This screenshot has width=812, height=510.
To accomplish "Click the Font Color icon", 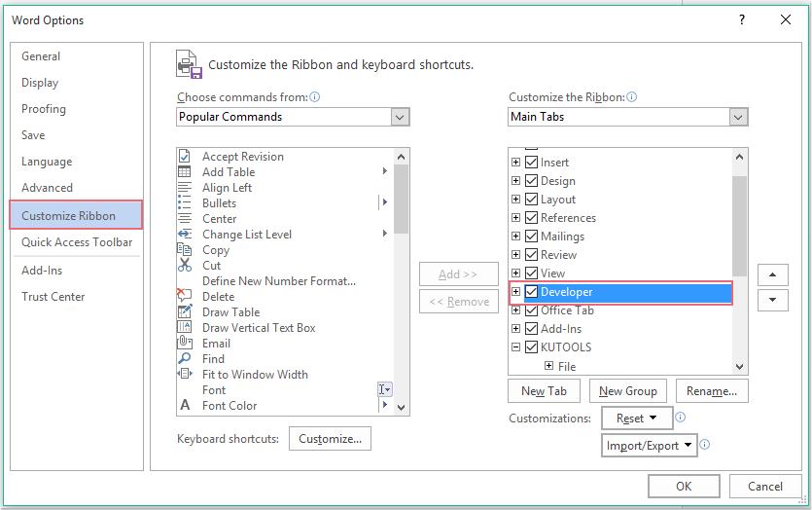I will 185,406.
